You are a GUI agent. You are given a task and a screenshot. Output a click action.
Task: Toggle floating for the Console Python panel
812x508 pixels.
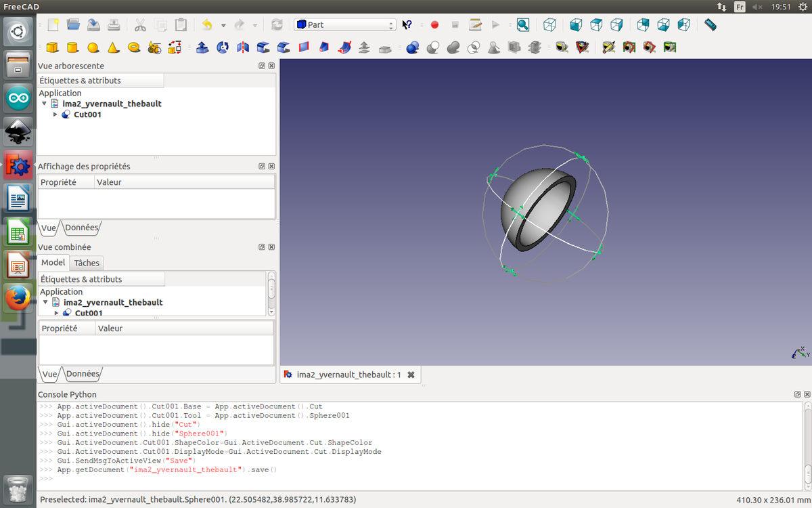tap(796, 394)
